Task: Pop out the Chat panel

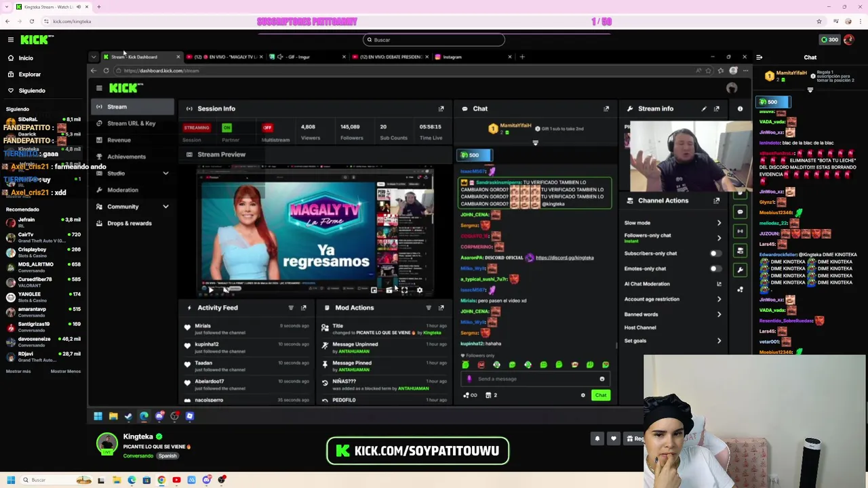Action: tap(606, 108)
